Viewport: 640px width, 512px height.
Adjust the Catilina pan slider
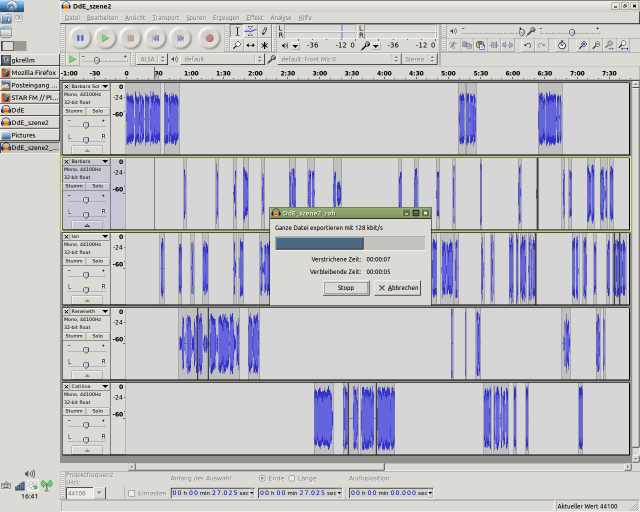pyautogui.click(x=86, y=440)
